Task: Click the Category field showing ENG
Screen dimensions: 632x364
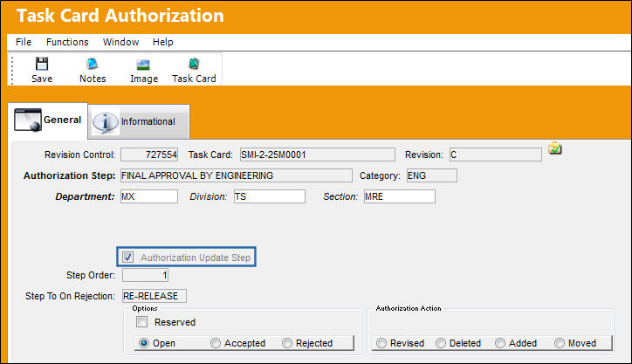Action: point(432,175)
